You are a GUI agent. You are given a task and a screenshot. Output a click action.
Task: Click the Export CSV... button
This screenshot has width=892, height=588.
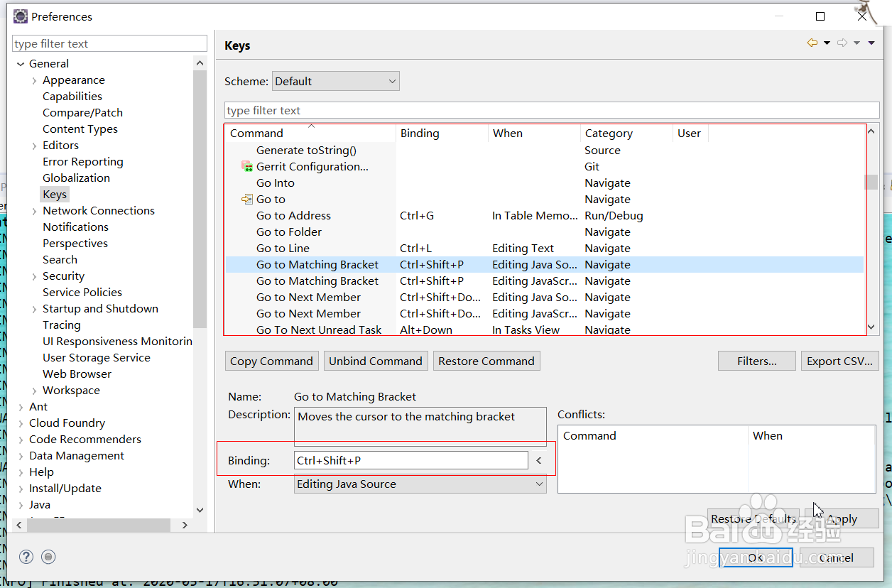click(840, 361)
